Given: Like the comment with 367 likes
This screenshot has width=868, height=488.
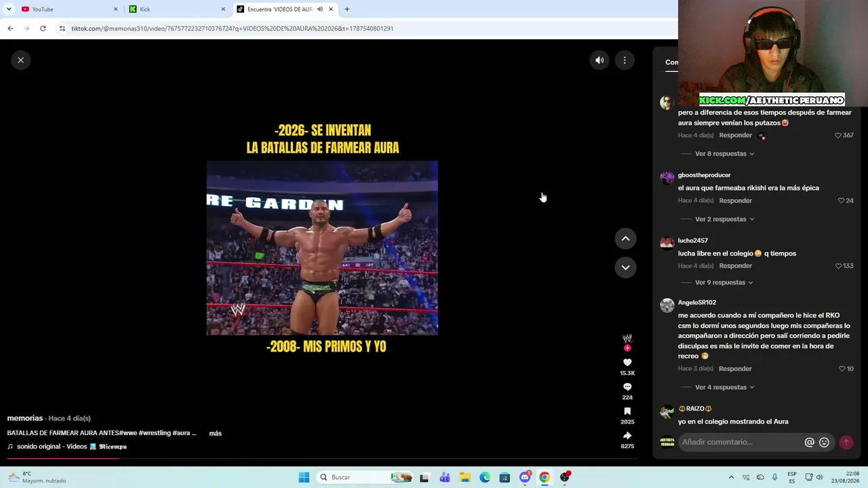Looking at the screenshot, I should point(838,136).
